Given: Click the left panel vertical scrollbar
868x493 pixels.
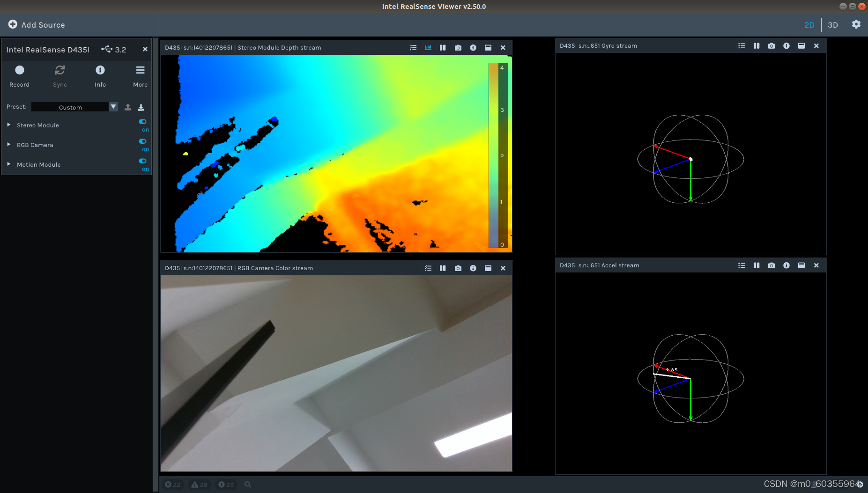Looking at the screenshot, I should click(156, 265).
